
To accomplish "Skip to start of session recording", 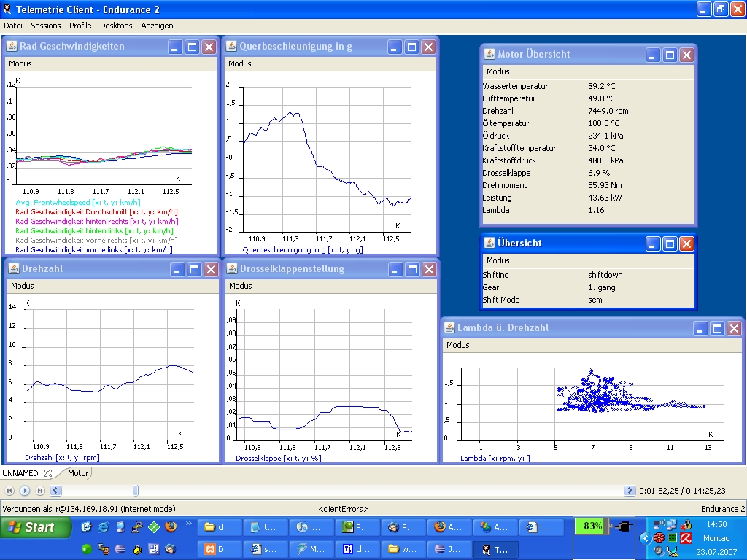I will click(9, 491).
